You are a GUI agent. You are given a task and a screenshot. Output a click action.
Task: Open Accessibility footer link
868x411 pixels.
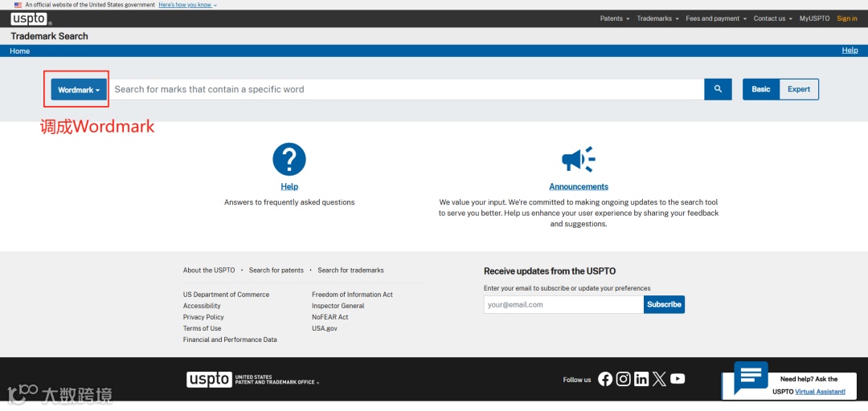(x=202, y=305)
